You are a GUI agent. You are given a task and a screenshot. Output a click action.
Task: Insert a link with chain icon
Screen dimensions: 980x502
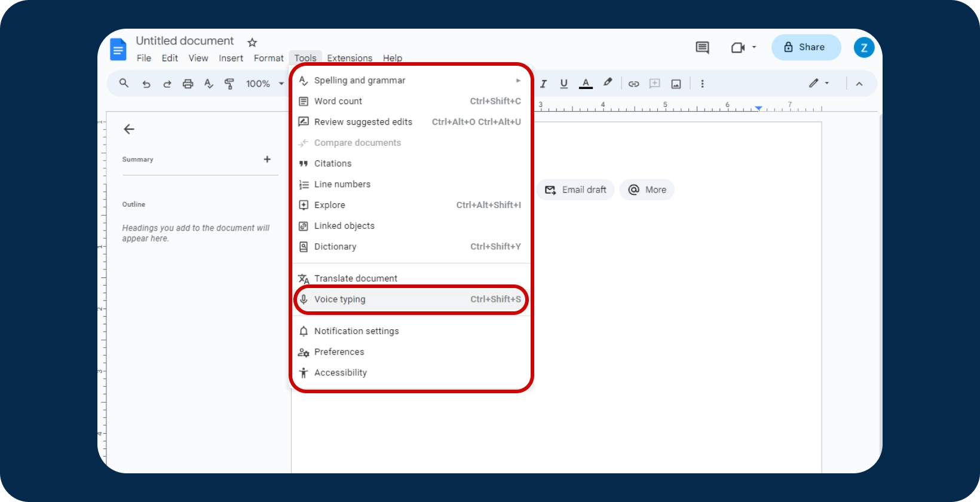[x=633, y=84]
